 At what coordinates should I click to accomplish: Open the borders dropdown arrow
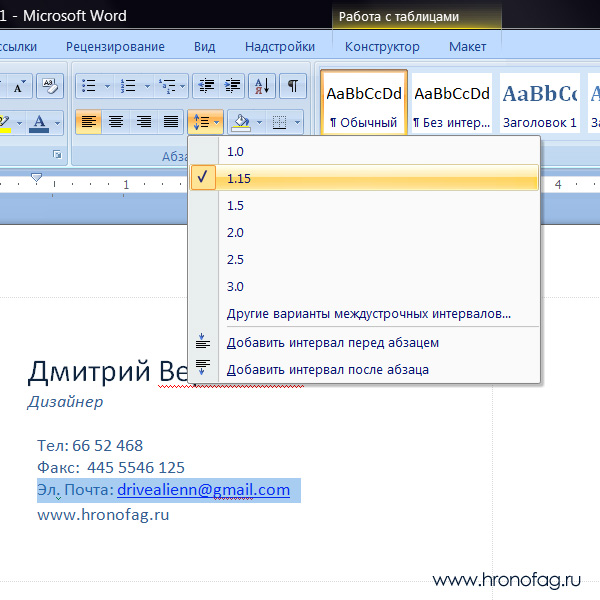(x=297, y=122)
